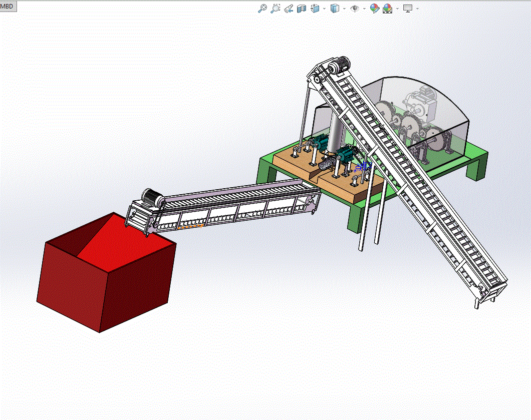Open the Apply Scene dropdown arrow
This screenshot has width=531, height=420.
(x=397, y=9)
